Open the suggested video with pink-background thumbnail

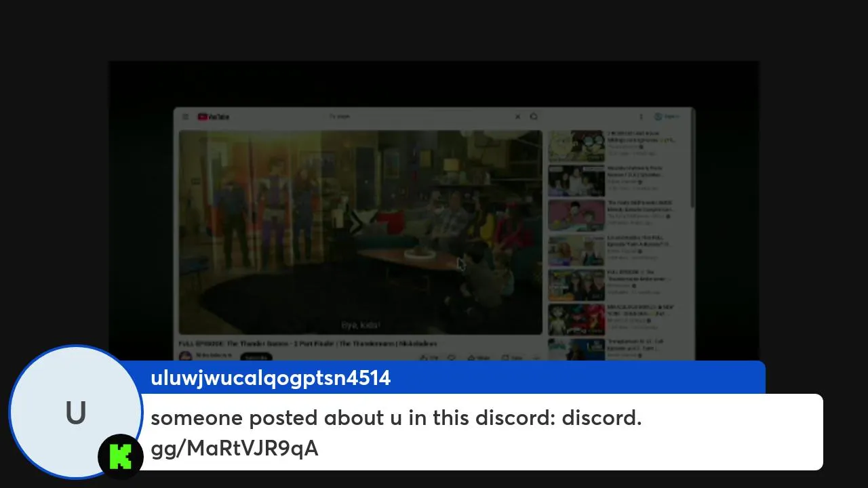576,215
